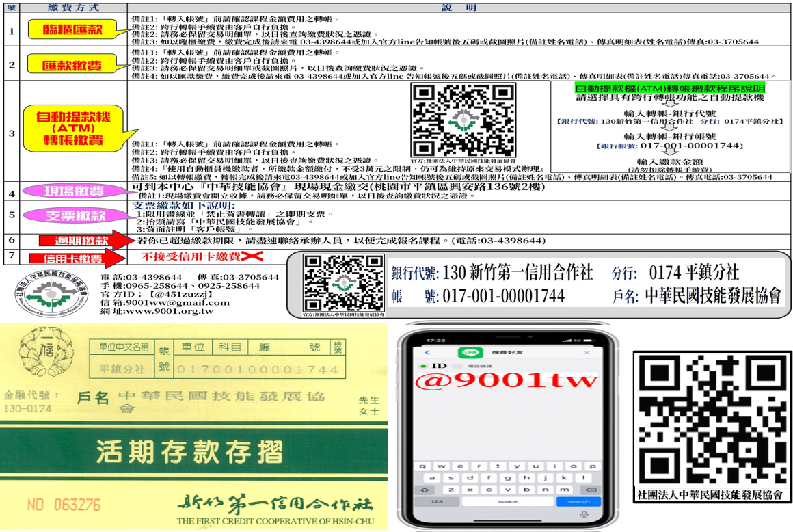
Task: Select the pink 支票繳款 label
Action: 75,215
